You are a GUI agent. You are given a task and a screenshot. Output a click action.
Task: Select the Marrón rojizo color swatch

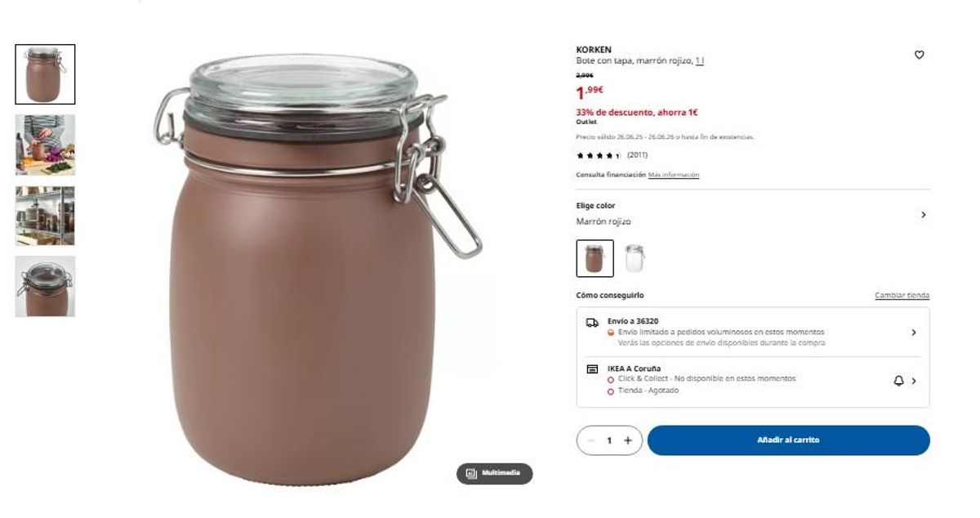click(x=595, y=258)
